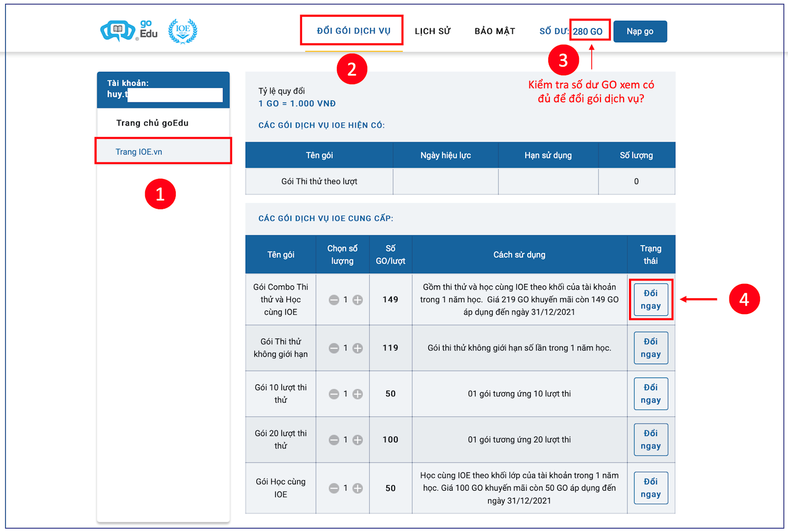Click the IOE laurel logo

click(x=183, y=31)
